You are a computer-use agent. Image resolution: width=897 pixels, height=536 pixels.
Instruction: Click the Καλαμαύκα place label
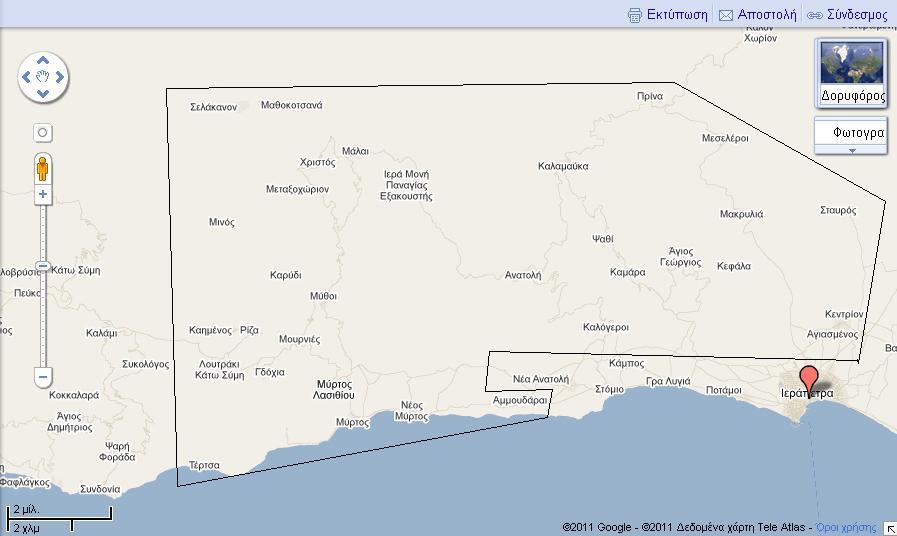click(563, 166)
